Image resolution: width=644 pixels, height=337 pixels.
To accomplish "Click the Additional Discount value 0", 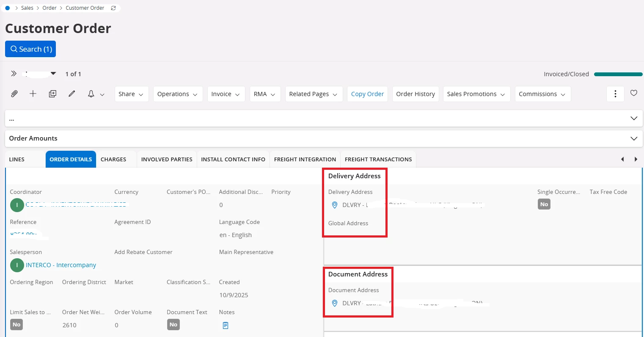I will (x=221, y=205).
